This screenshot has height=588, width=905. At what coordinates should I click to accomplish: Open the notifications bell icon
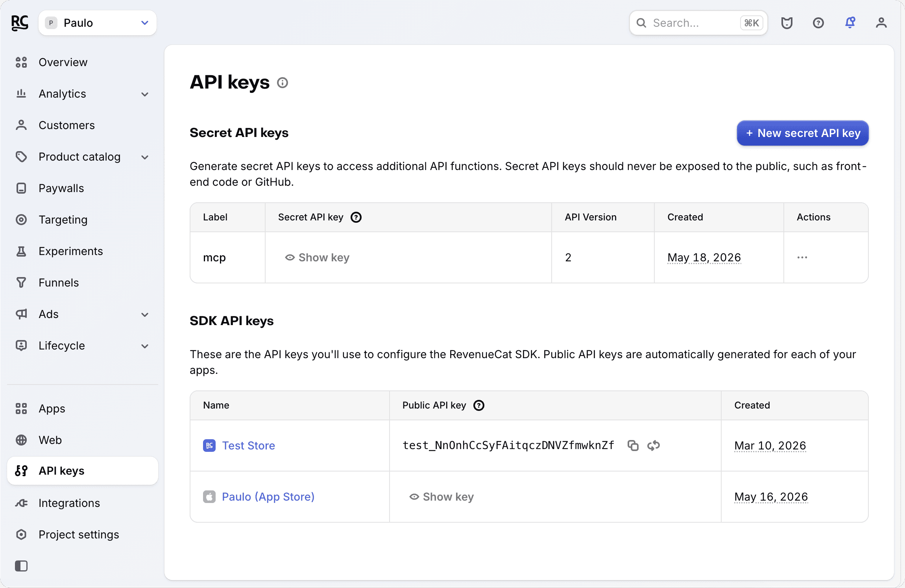click(x=850, y=22)
